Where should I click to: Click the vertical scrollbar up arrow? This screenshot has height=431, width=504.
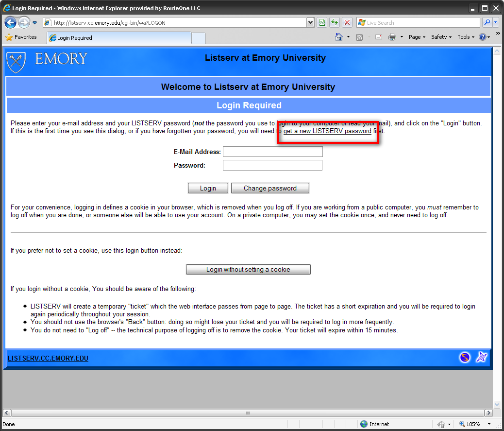click(x=497, y=51)
